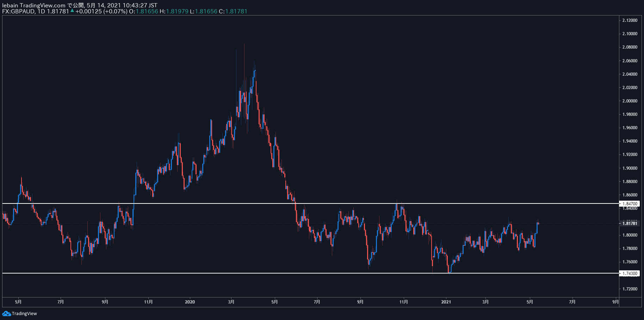644x320 pixels.
Task: Click the change value +0.00125 (+0.07%)
Action: (x=101, y=11)
